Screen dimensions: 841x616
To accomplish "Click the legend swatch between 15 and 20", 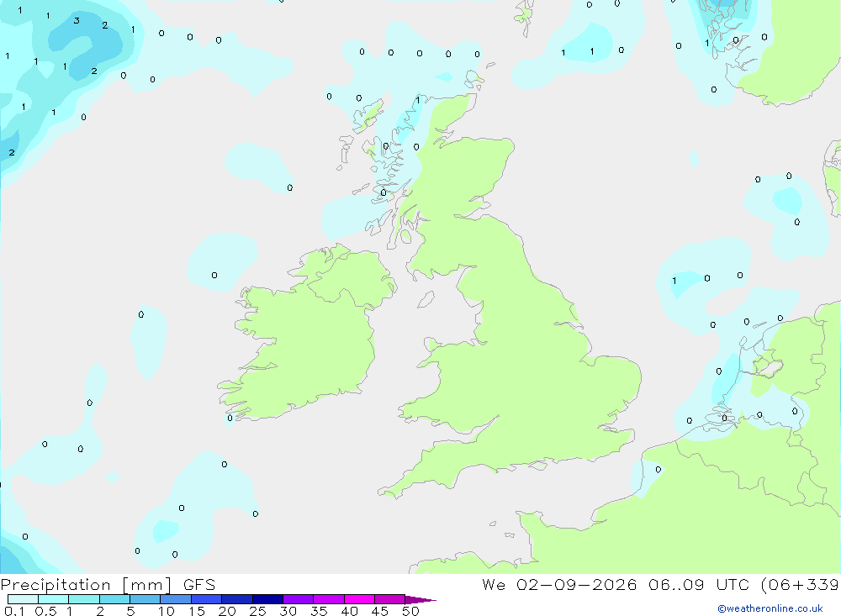I will point(207,599).
